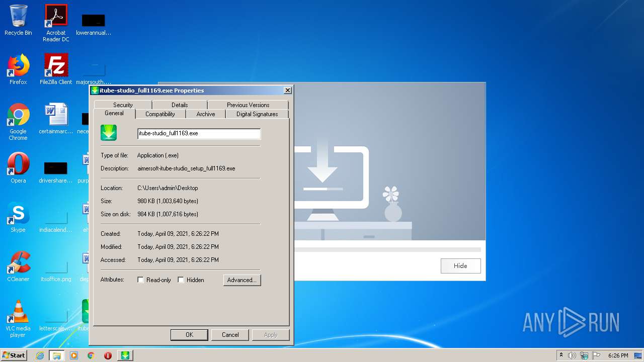The height and width of the screenshot is (362, 644).
Task: Enable the Read-only attribute checkbox
Action: point(141,280)
